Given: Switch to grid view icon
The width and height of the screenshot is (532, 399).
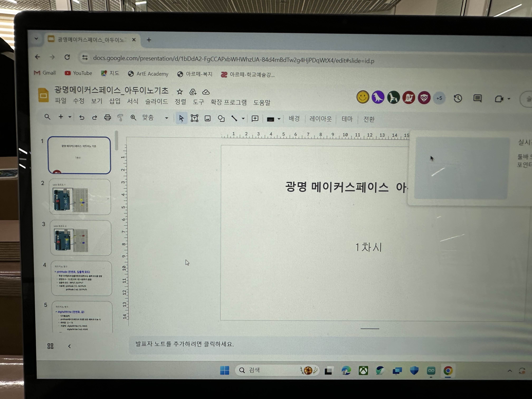Looking at the screenshot, I should 50,346.
